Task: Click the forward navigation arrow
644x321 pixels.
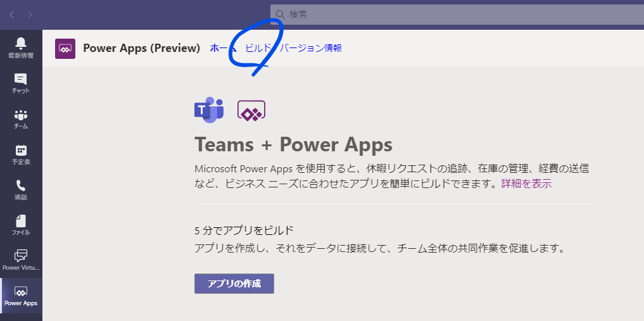Action: [30, 15]
